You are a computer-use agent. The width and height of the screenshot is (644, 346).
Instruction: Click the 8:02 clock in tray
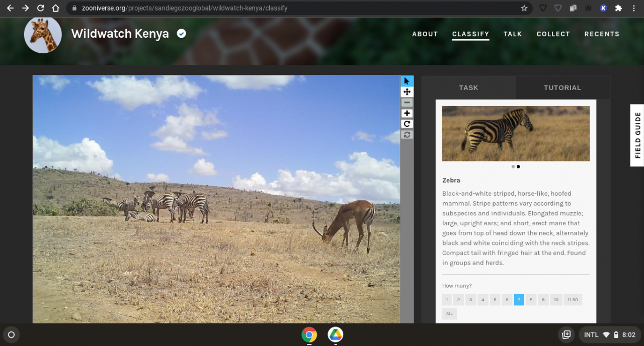coord(628,334)
